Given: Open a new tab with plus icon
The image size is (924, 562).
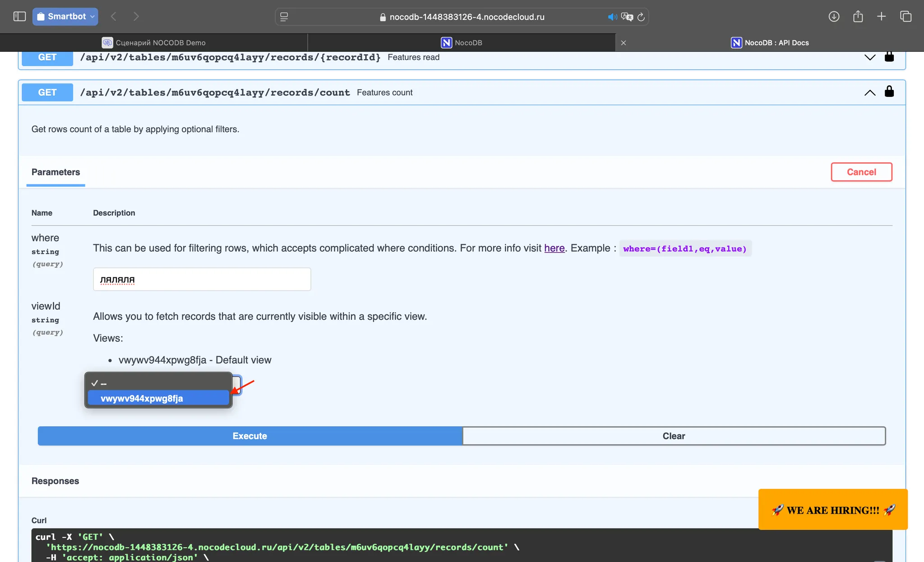Looking at the screenshot, I should [x=881, y=17].
